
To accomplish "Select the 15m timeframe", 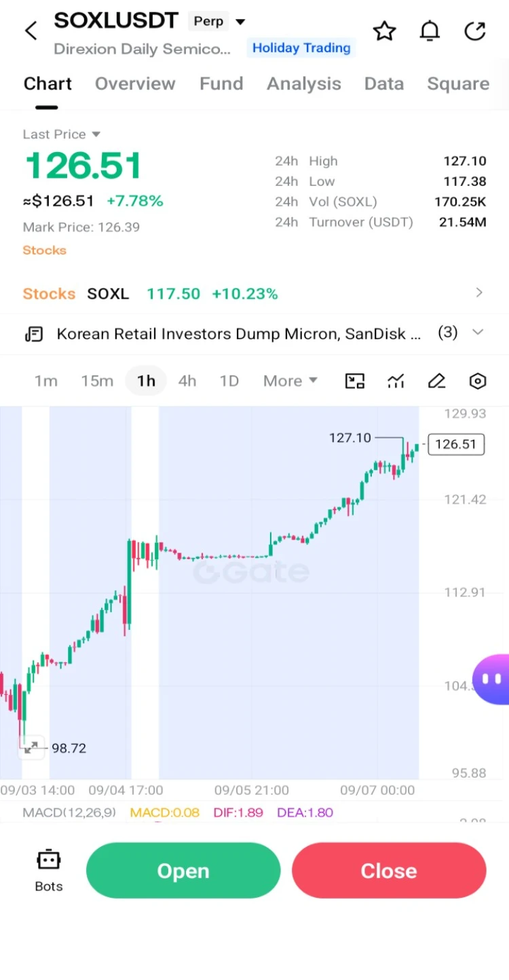I will pyautogui.click(x=97, y=381).
